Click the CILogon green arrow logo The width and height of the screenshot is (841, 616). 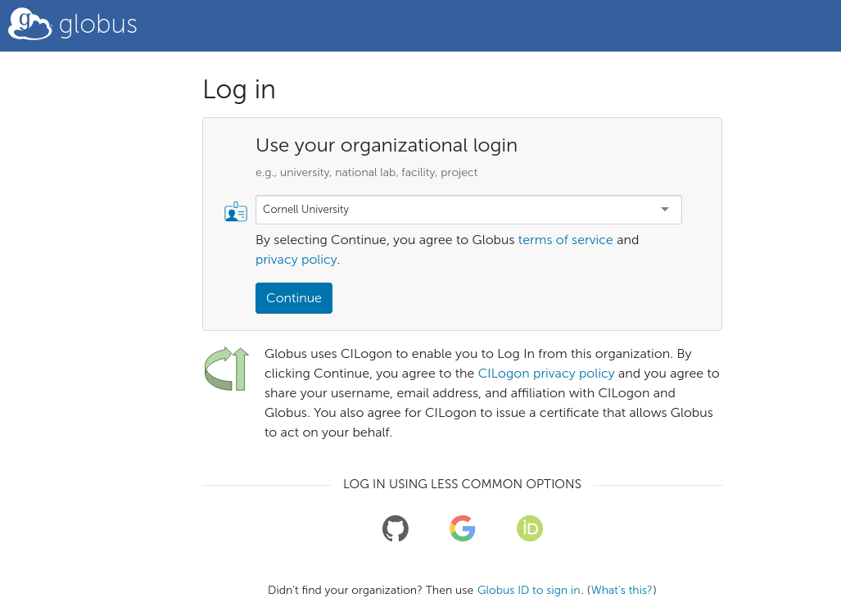(x=226, y=369)
